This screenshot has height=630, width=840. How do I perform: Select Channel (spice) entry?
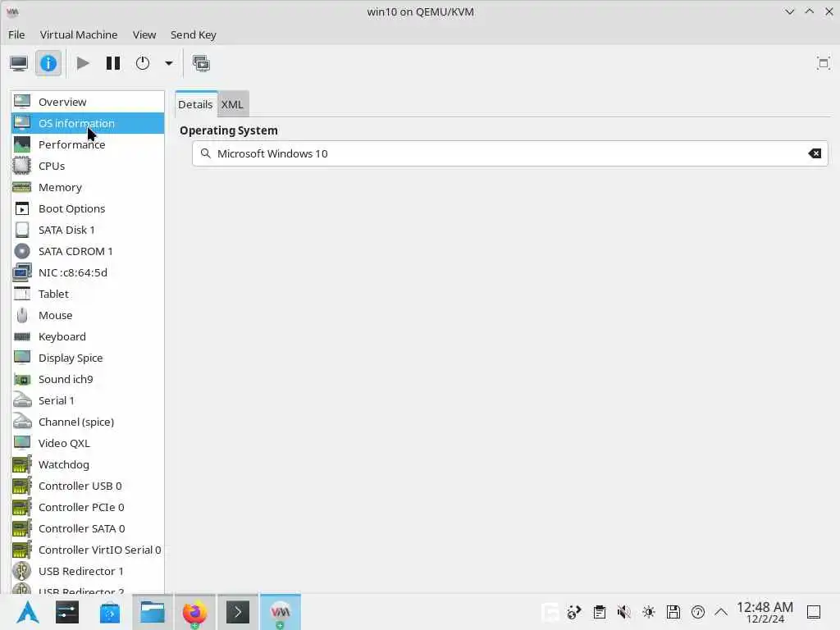point(88,422)
